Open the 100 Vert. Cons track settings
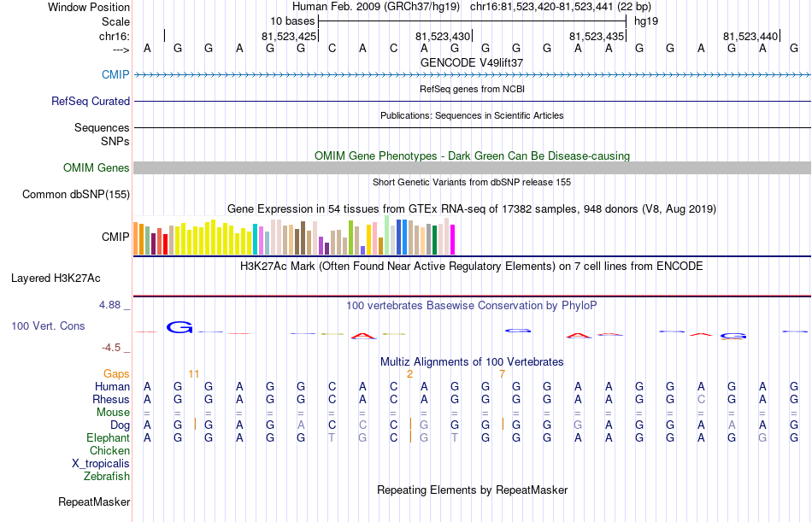The height and width of the screenshot is (522, 812). click(x=48, y=326)
